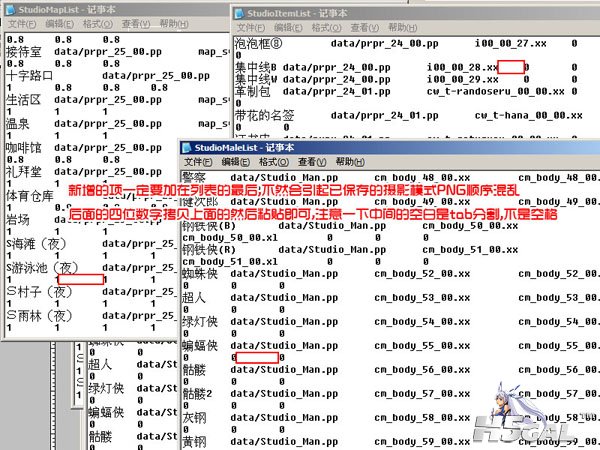Open 查看(V) menu in StudioMapList window
600x450 pixels.
click(x=136, y=24)
